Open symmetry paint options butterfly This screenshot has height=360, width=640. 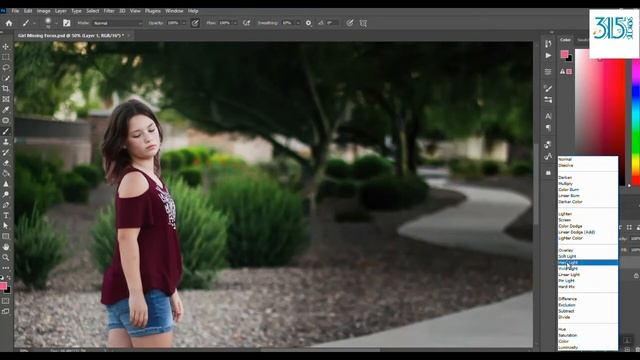pyautogui.click(x=363, y=23)
